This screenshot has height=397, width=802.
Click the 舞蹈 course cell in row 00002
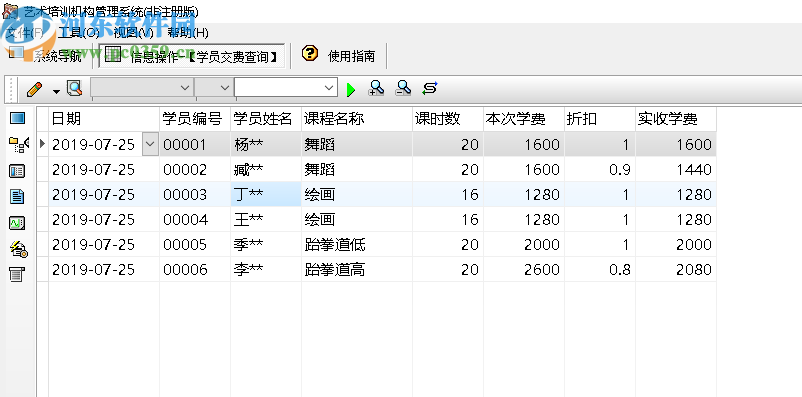point(357,169)
